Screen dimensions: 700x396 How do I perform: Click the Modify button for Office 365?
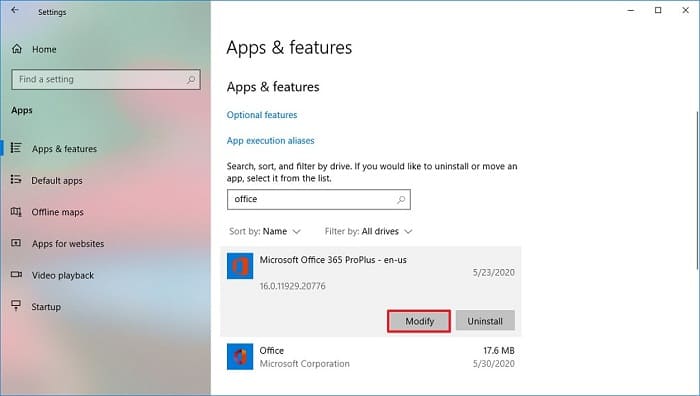coord(419,321)
